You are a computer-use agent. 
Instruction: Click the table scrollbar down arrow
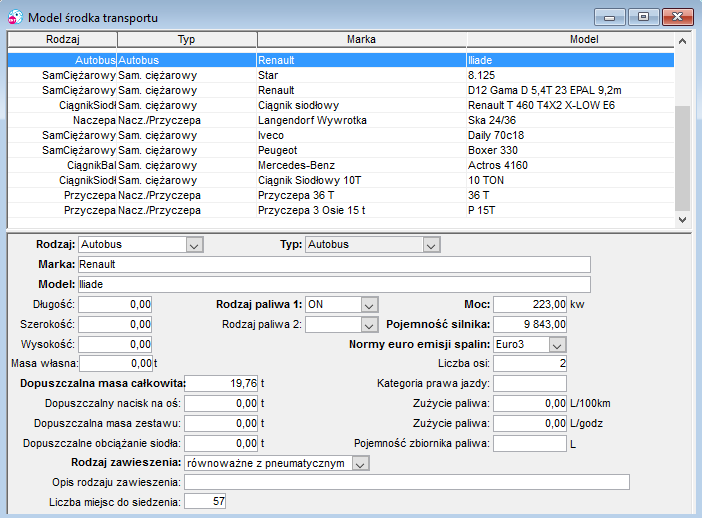tap(682, 219)
